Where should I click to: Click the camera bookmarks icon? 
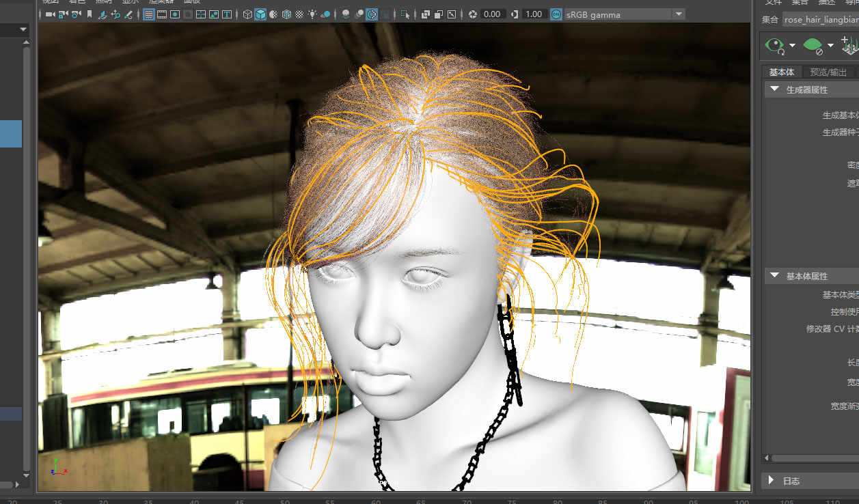pos(90,14)
